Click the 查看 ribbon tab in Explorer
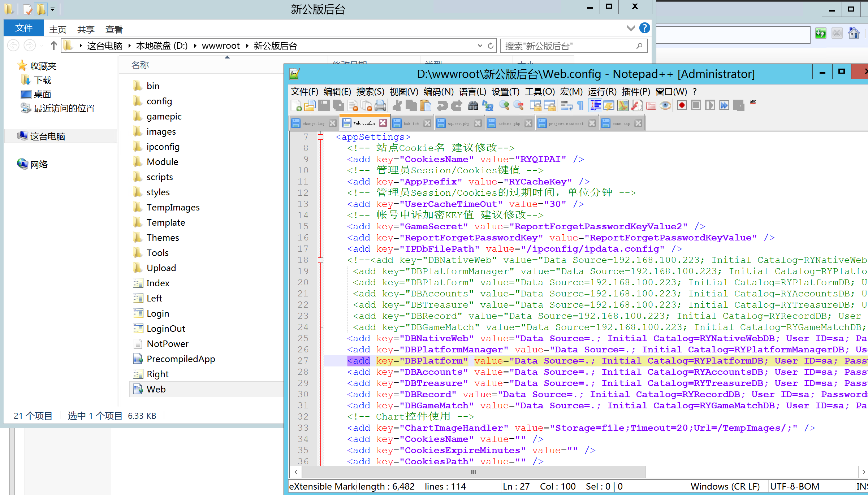This screenshot has width=868, height=495. [114, 30]
